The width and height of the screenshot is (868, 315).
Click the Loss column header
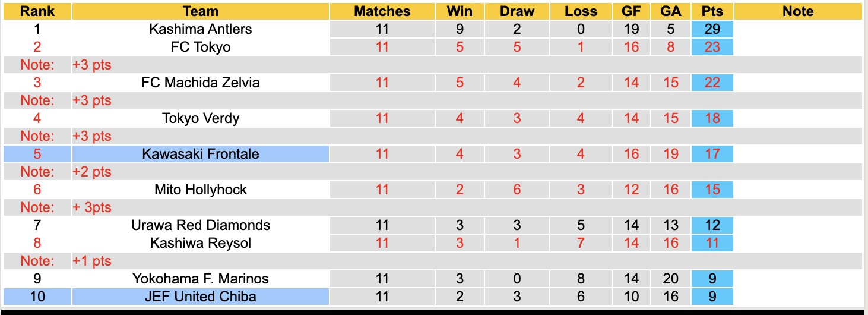point(580,11)
